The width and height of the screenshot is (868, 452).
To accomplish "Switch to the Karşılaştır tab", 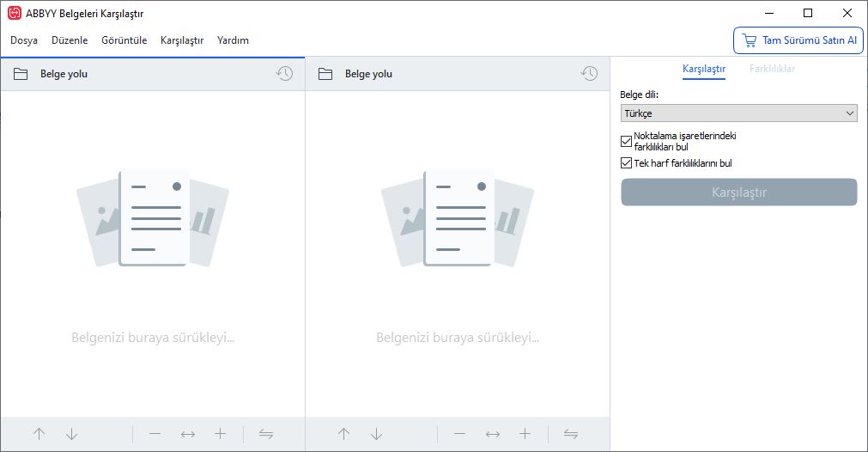I will 704,69.
